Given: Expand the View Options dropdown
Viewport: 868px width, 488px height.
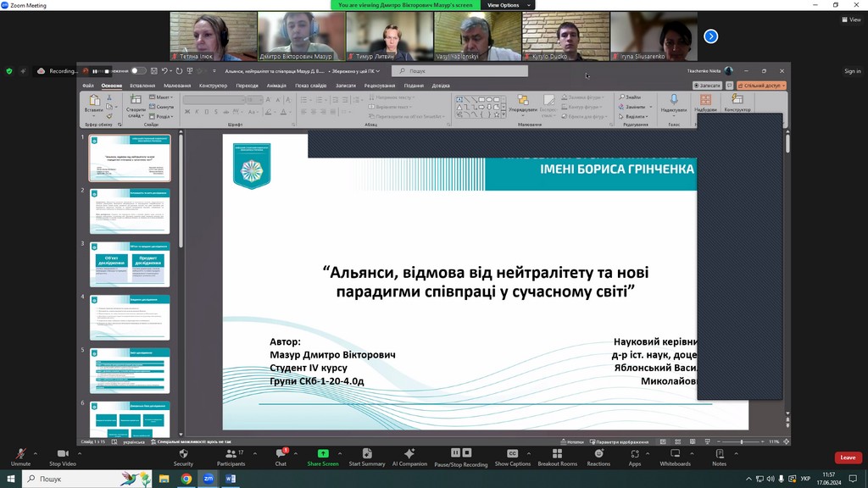Looking at the screenshot, I should pyautogui.click(x=507, y=5).
